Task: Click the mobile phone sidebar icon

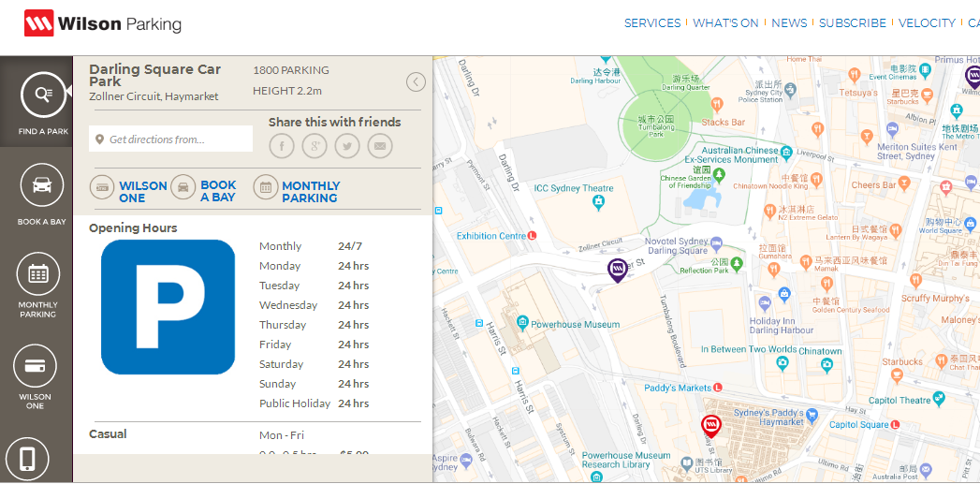Action: [x=27, y=459]
